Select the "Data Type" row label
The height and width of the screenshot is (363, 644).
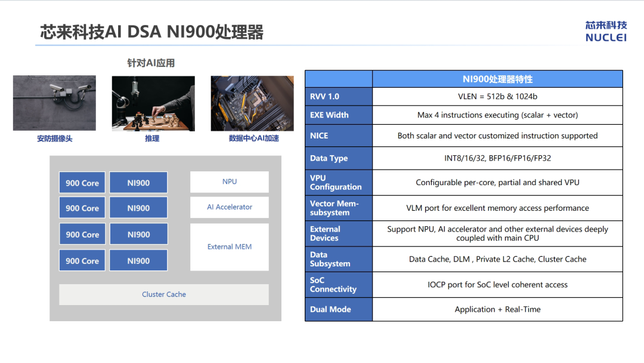click(339, 158)
